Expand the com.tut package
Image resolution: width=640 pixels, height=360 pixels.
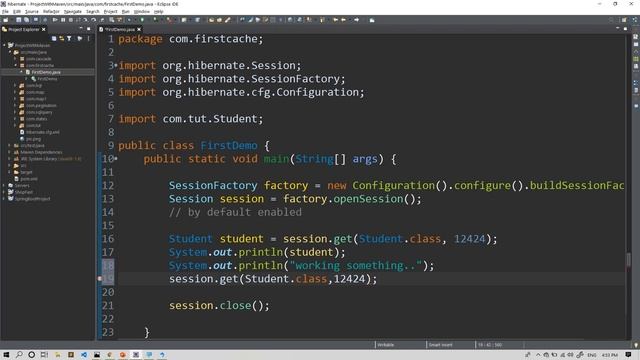[x=15, y=125]
